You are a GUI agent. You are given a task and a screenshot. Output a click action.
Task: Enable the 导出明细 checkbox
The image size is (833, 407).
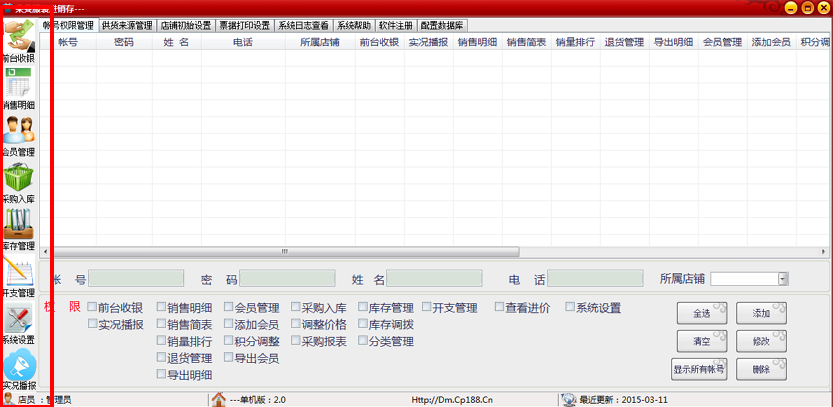(161, 374)
